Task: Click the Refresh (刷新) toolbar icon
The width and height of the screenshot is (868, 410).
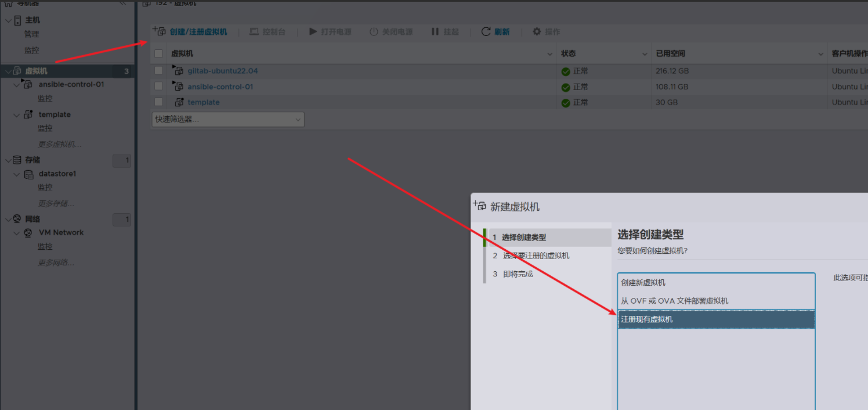Action: pos(486,32)
